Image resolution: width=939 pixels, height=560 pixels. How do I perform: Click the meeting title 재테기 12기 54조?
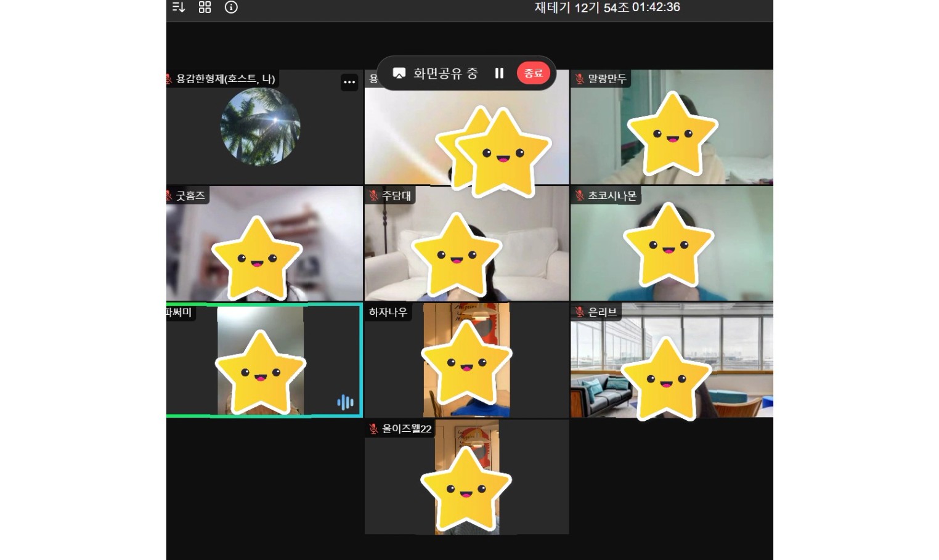[x=581, y=7]
